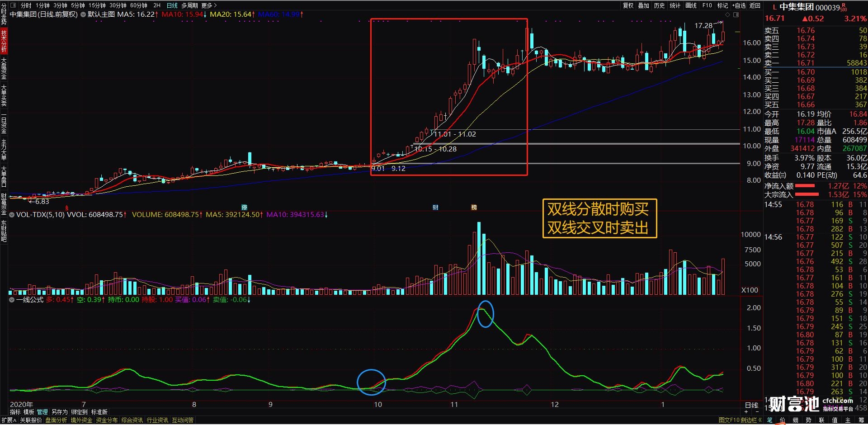Select the 5分钟 period
The image size is (868, 425).
(x=78, y=5)
